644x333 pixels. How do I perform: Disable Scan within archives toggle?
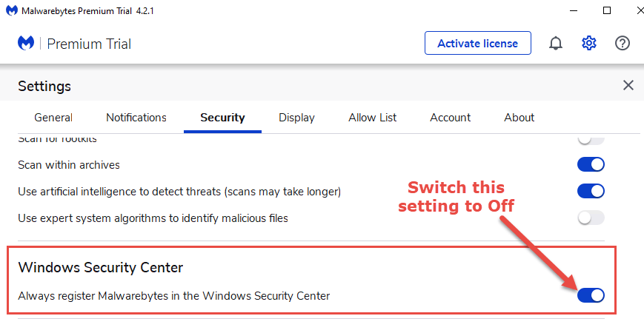(591, 164)
